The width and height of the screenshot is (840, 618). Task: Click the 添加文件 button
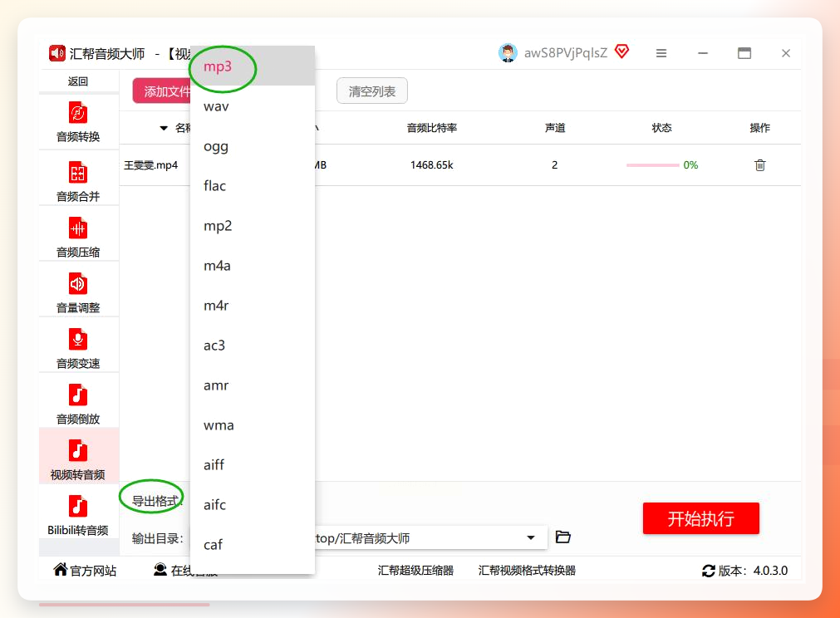pos(162,91)
